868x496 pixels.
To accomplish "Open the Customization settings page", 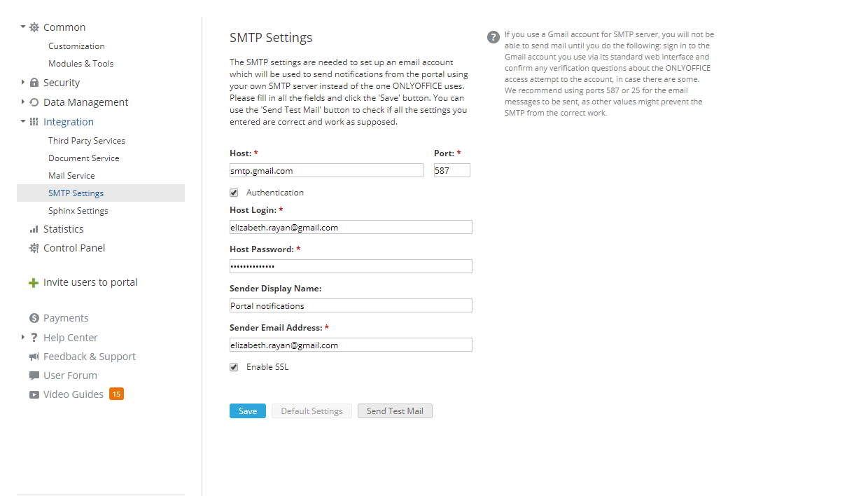I will tap(76, 46).
